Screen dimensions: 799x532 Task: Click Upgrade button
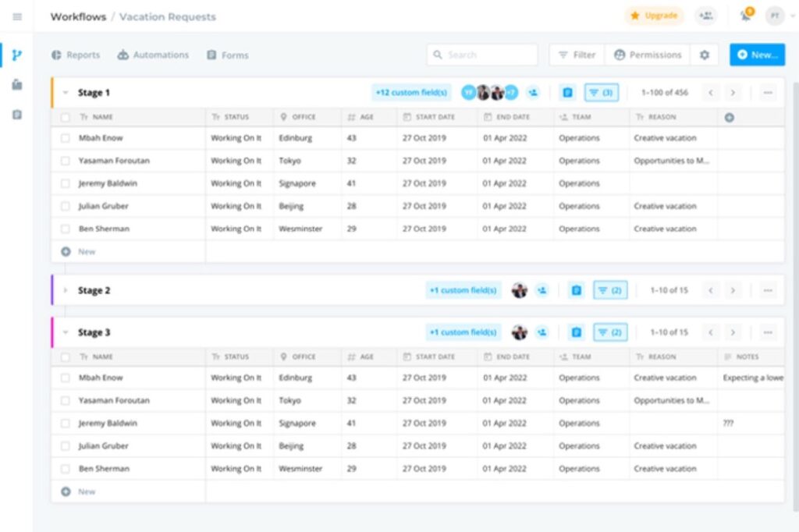tap(654, 16)
